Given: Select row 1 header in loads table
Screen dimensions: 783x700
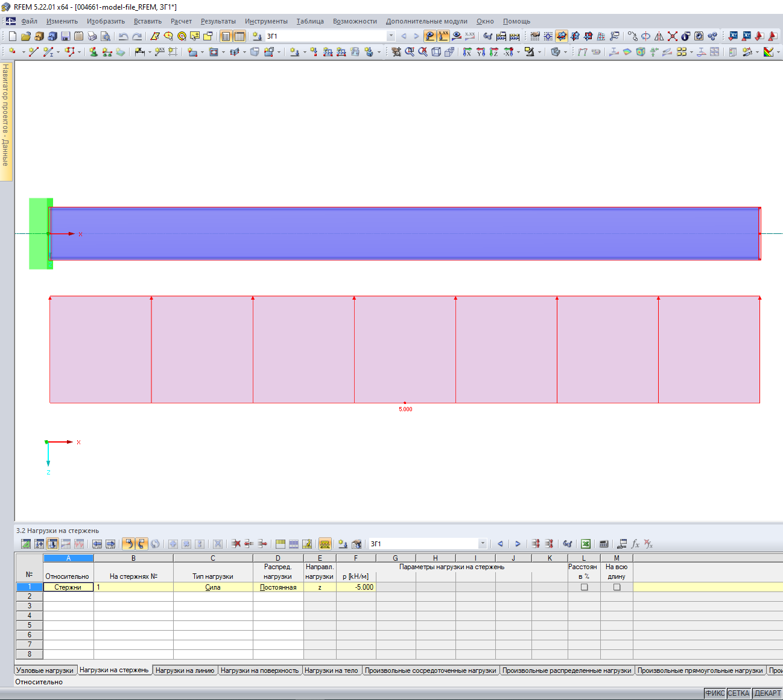Looking at the screenshot, I should click(x=29, y=587).
